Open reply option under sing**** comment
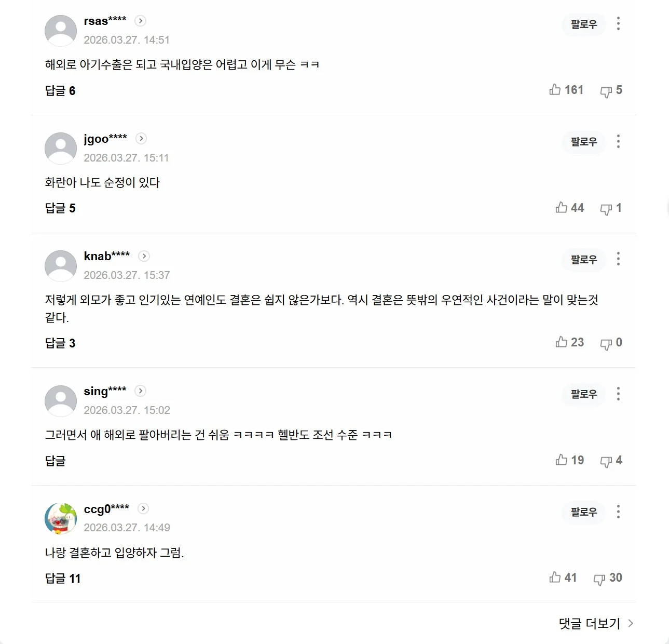 [56, 461]
